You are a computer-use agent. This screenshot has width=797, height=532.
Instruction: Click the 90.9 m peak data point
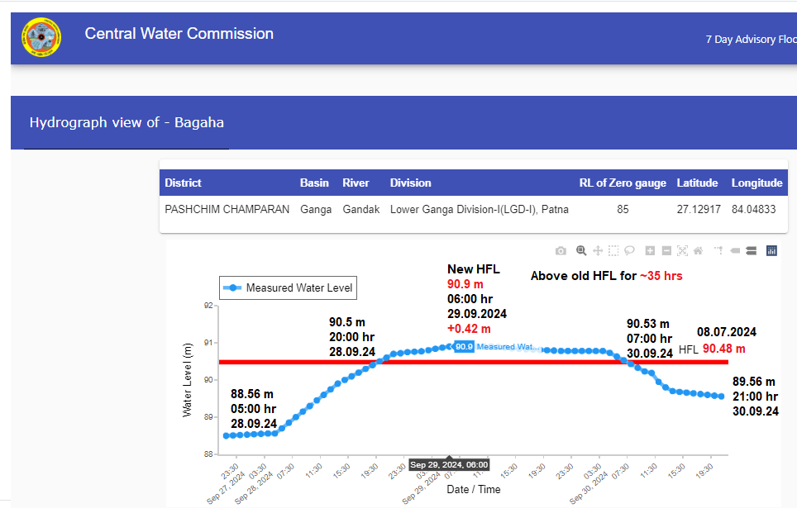tap(449, 347)
